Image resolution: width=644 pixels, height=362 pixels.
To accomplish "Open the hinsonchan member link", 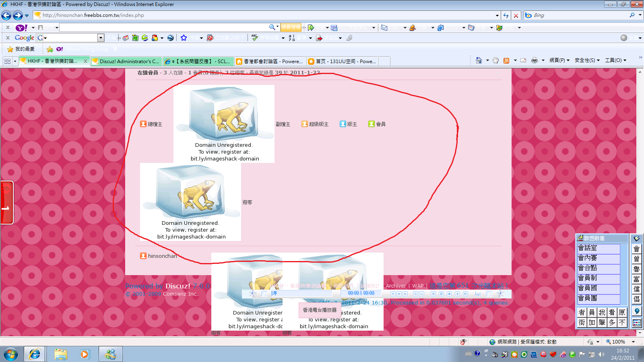I will click(162, 256).
